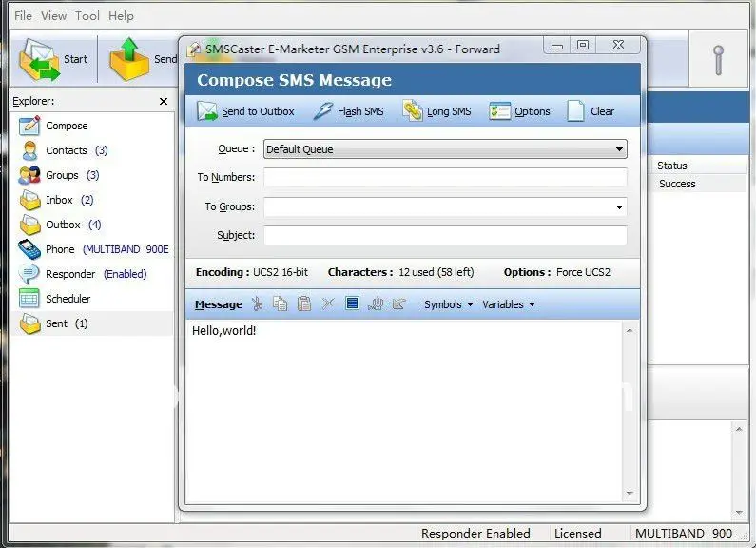Screen dimensions: 756x548
Task: Click the Flash SMS lightning icon
Action: click(323, 111)
